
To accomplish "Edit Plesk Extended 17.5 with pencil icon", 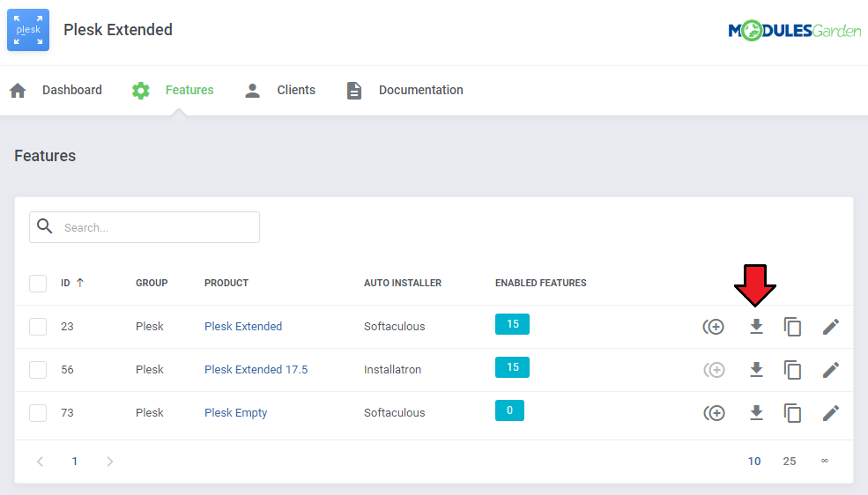I will (x=831, y=369).
